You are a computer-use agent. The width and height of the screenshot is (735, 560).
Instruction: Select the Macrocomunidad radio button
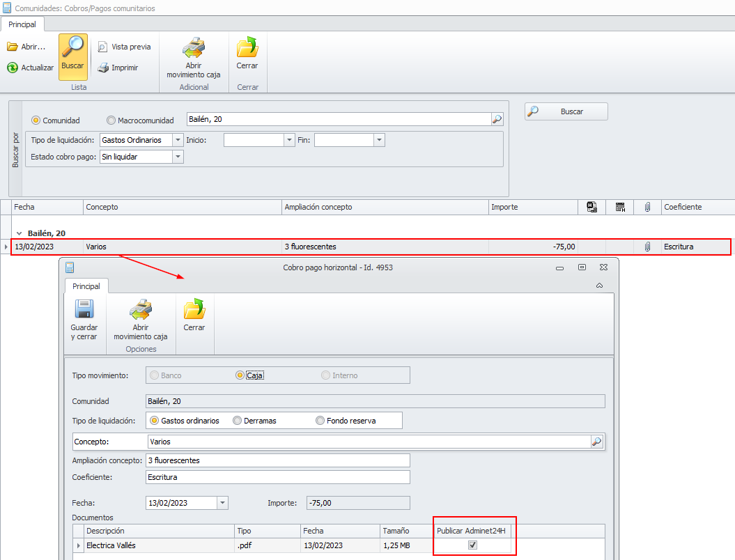pyautogui.click(x=111, y=120)
